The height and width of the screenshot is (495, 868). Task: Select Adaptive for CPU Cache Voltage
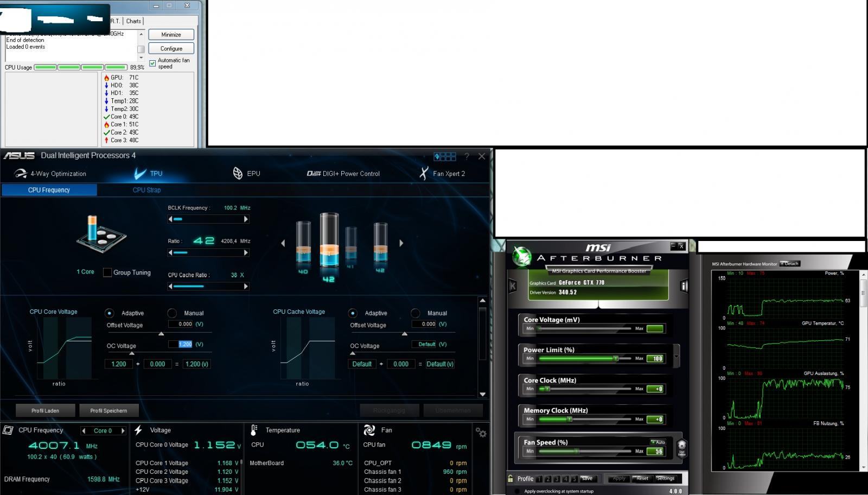tap(353, 313)
